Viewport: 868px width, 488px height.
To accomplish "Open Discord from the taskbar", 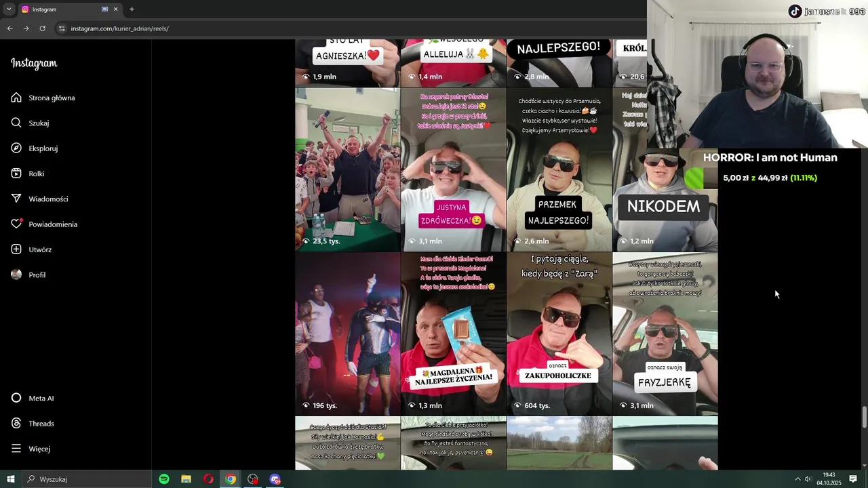I will (275, 479).
